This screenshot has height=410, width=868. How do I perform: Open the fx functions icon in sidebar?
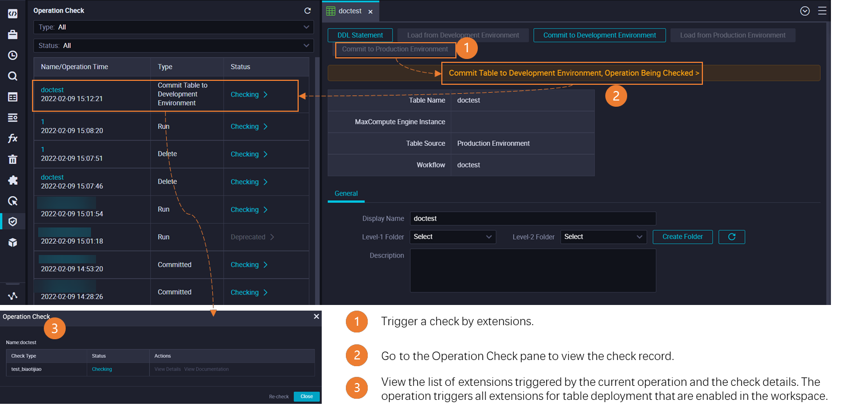click(12, 138)
